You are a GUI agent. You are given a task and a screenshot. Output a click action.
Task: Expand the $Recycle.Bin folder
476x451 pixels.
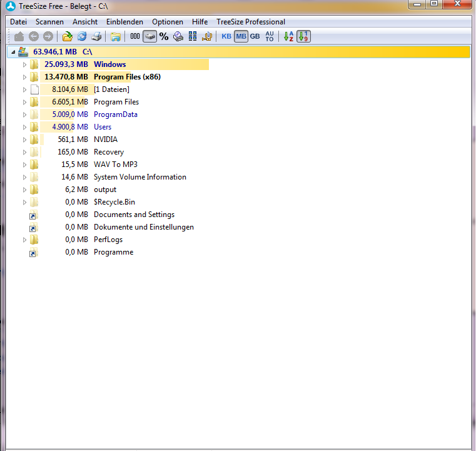tap(24, 203)
